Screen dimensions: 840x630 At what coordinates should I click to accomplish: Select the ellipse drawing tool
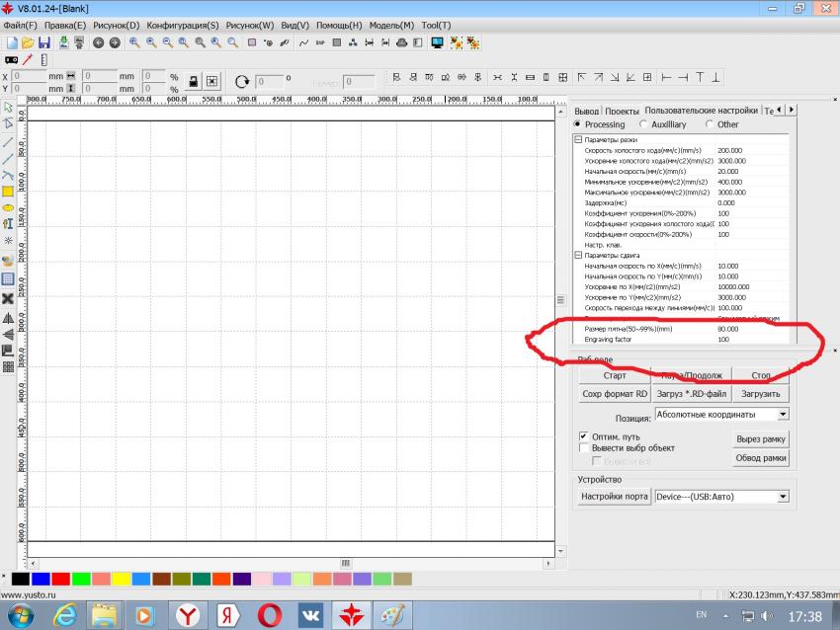pos(8,208)
